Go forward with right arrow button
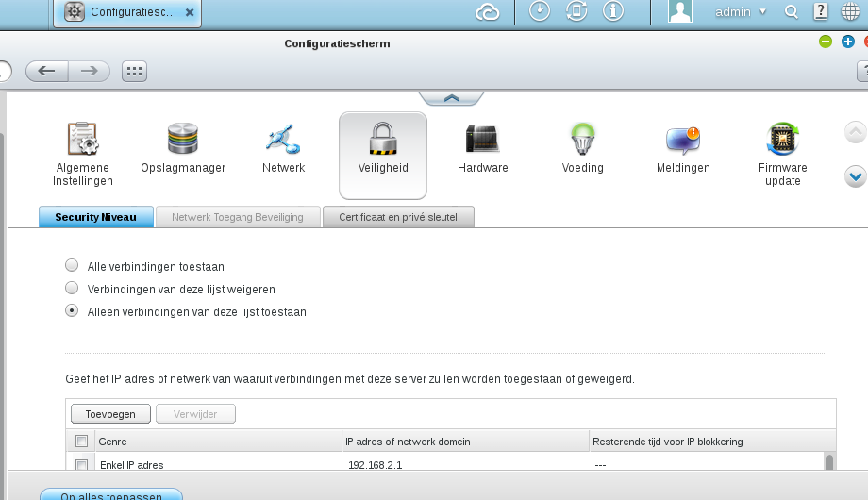The image size is (868, 500). 89,71
